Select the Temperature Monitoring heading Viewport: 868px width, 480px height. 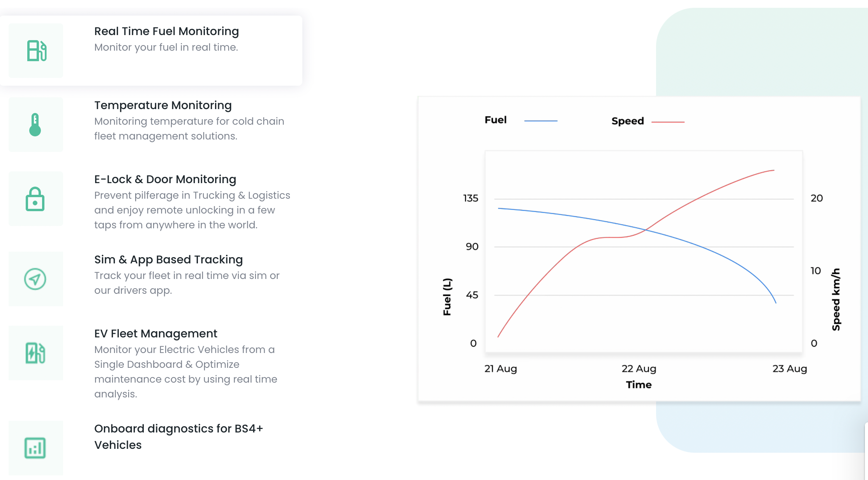(163, 105)
